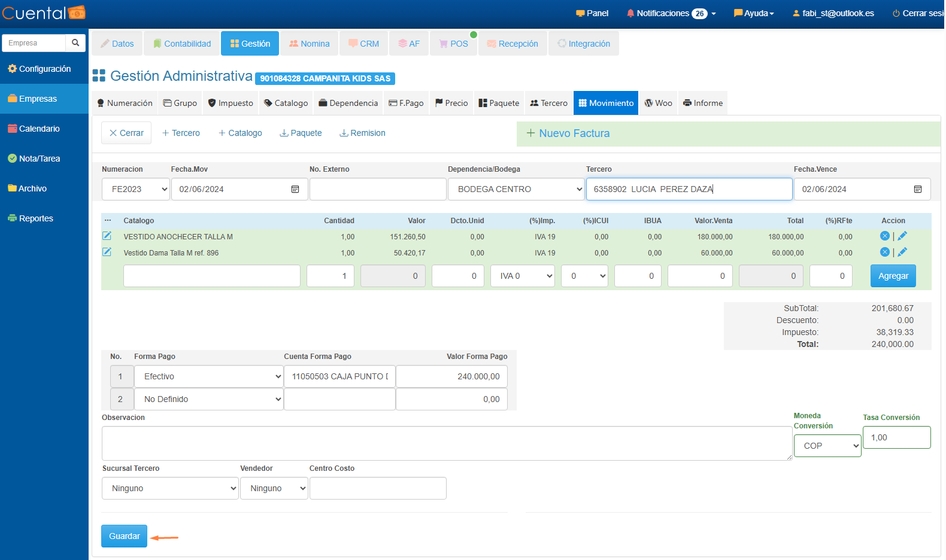Click into the Observacion text area
This screenshot has width=946, height=560.
point(446,443)
